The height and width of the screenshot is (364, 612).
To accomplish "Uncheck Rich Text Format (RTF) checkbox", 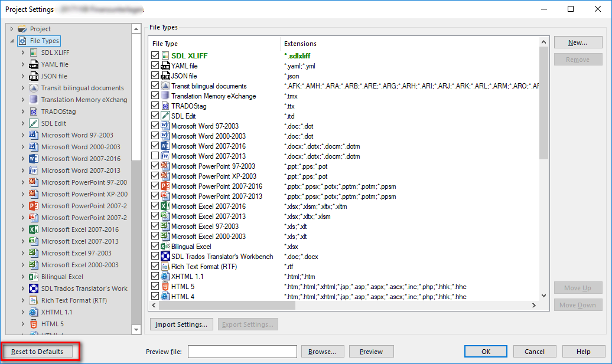I will tap(155, 267).
